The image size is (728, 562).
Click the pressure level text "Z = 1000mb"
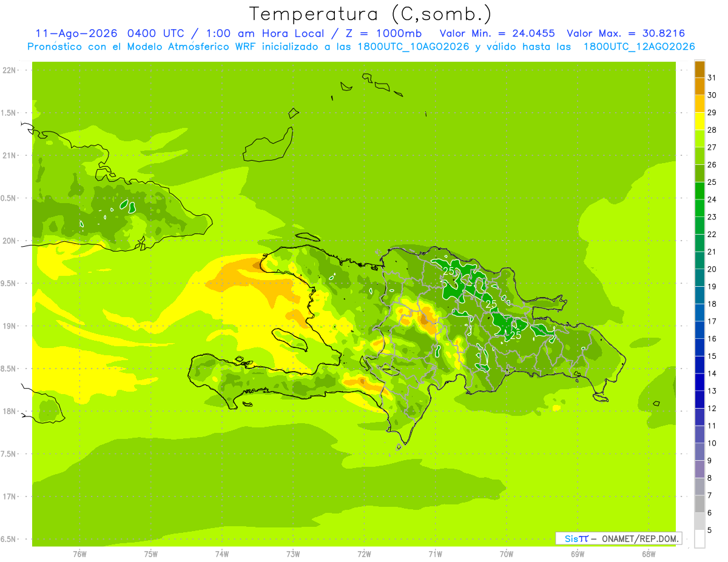(x=384, y=33)
